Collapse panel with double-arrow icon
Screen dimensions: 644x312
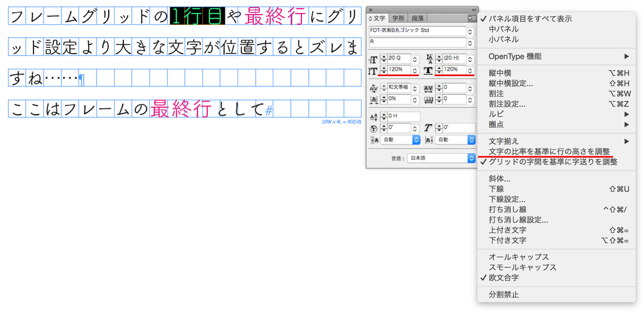(x=473, y=10)
